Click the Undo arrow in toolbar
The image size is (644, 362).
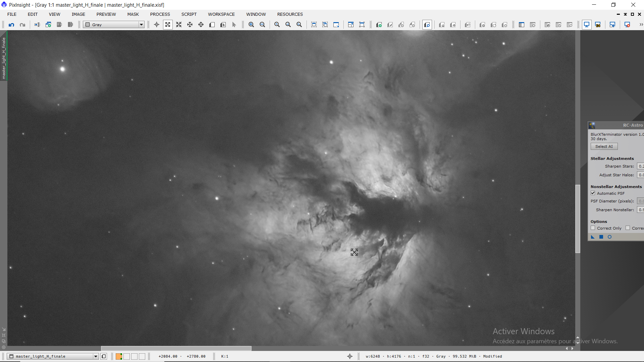(11, 24)
